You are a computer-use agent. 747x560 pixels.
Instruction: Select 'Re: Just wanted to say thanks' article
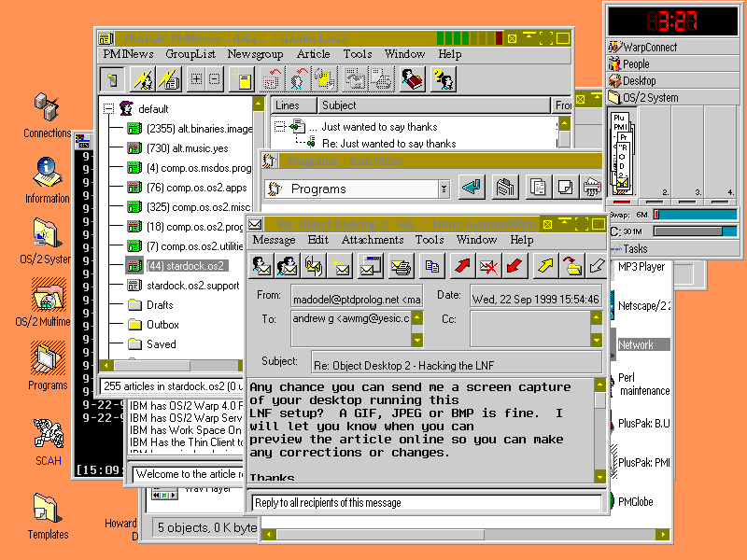[388, 144]
